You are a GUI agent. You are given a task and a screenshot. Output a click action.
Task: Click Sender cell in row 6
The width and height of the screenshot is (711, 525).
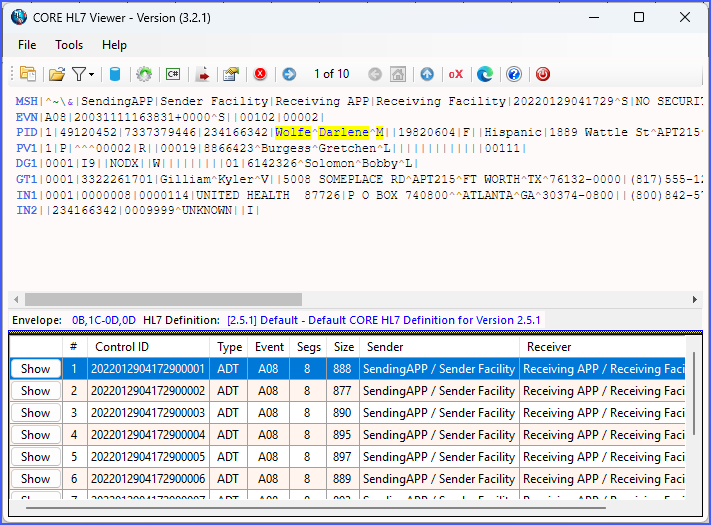pyautogui.click(x=439, y=479)
